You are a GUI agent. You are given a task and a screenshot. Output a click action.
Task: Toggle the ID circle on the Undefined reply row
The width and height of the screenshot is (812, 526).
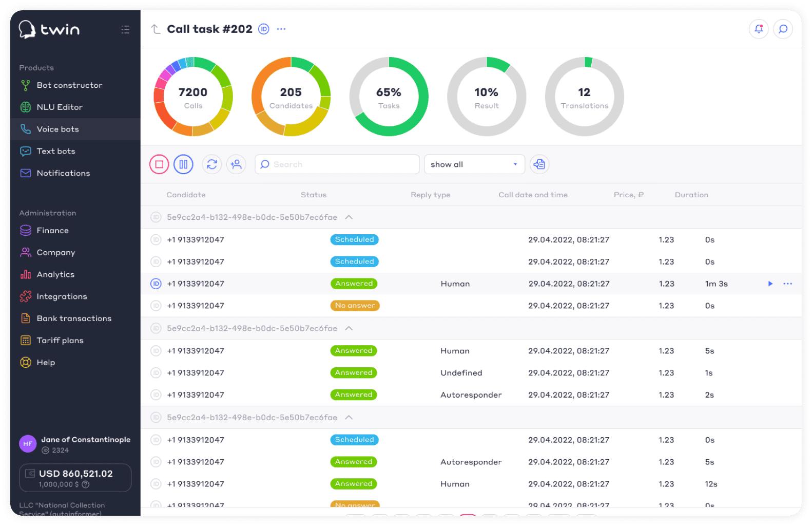click(156, 373)
